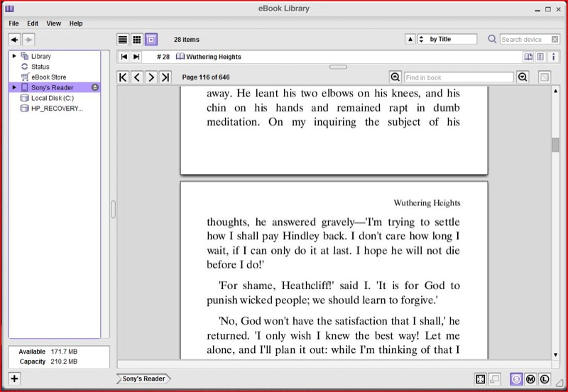Go to first page of book
The image size is (568, 392).
(x=123, y=77)
